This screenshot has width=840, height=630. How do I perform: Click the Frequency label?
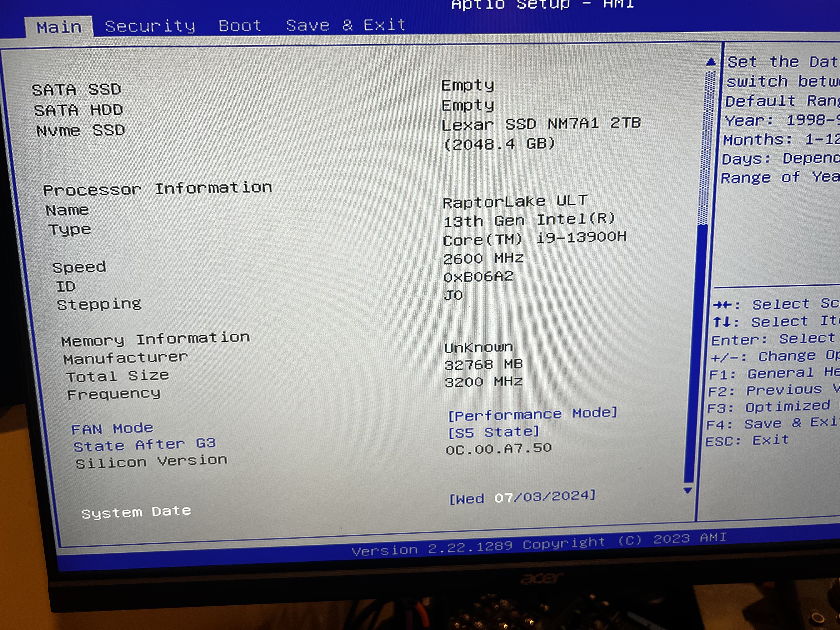tap(114, 394)
